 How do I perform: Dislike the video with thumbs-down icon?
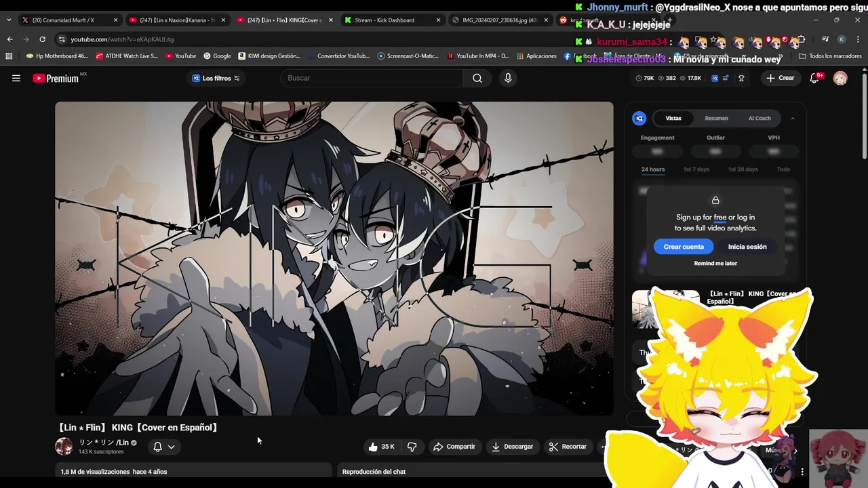[412, 447]
